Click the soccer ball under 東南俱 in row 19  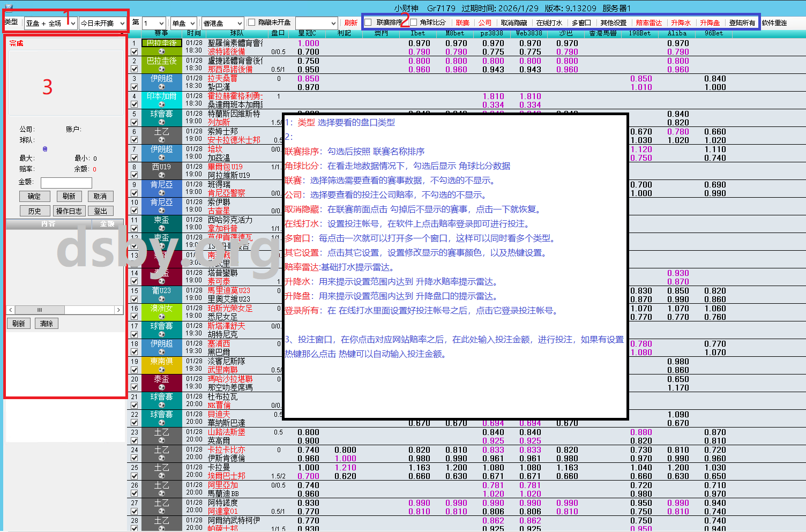[x=162, y=370]
